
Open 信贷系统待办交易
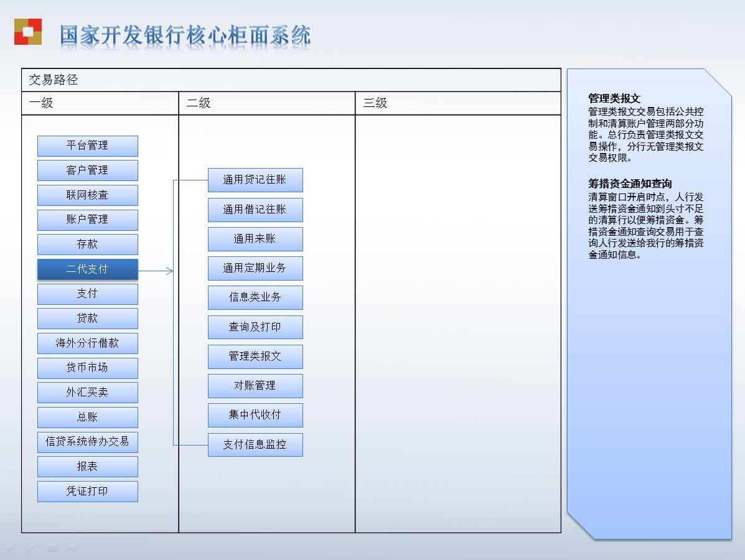(x=87, y=442)
